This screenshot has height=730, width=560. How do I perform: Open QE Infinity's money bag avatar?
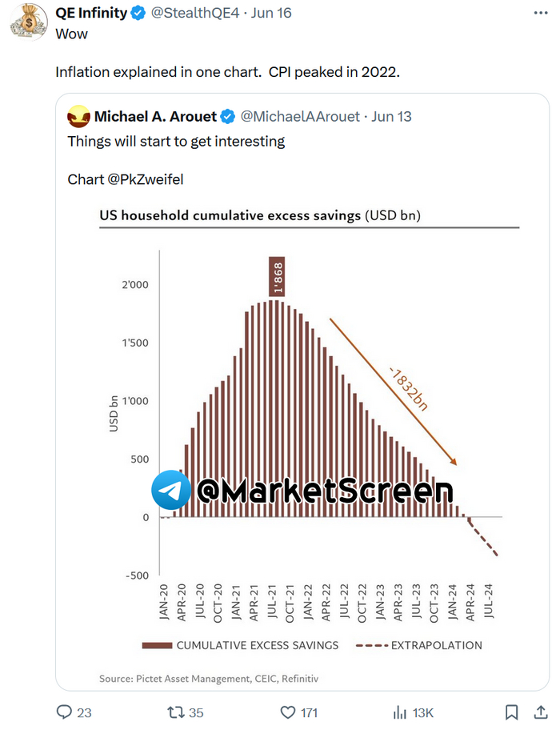pos(26,19)
